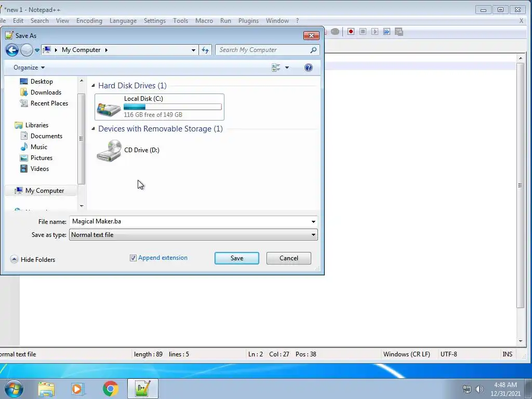Open the ? help menu in Notepad++
The width and height of the screenshot is (532, 399).
click(x=298, y=21)
